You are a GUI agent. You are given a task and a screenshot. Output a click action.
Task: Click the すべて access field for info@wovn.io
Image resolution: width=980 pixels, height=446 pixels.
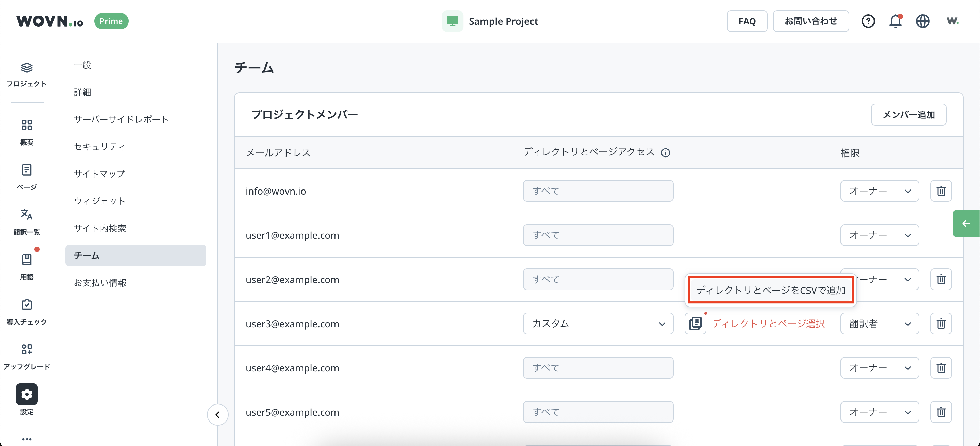[598, 191]
